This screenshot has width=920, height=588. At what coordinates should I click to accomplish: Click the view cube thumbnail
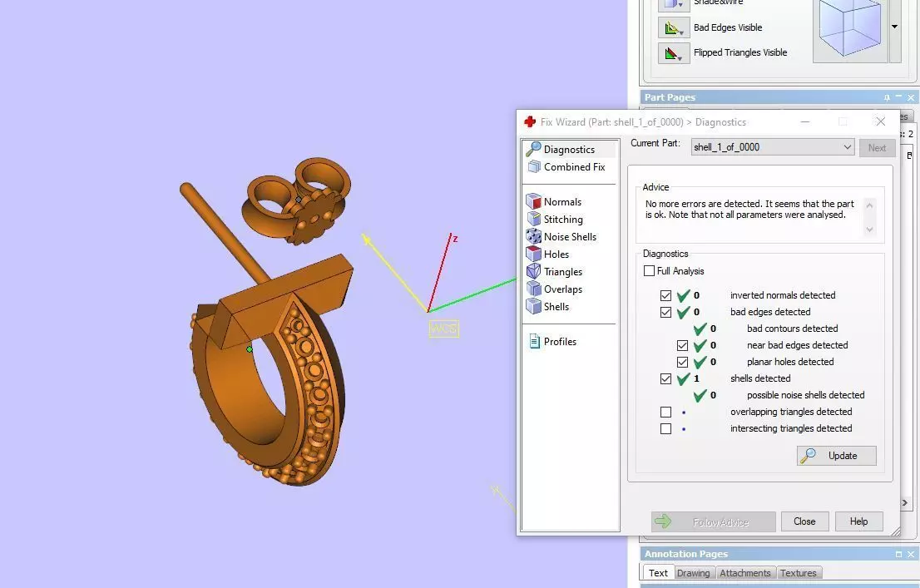click(849, 30)
